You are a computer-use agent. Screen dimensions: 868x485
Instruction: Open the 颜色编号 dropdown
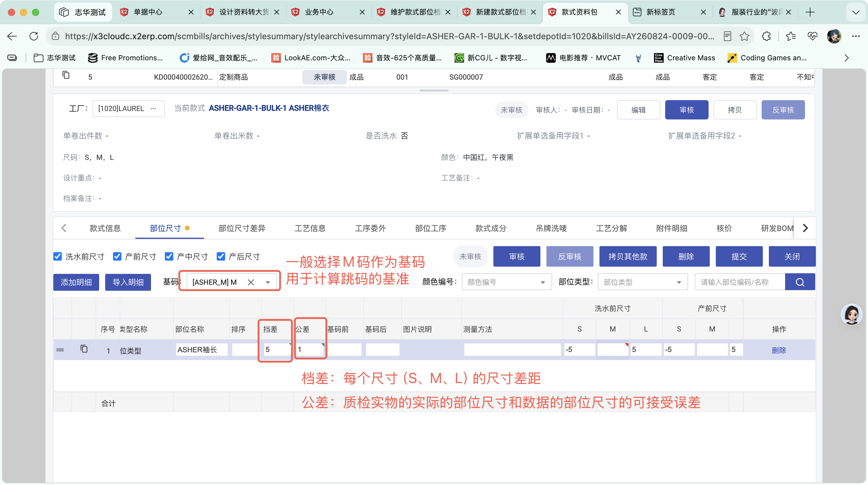pos(506,282)
